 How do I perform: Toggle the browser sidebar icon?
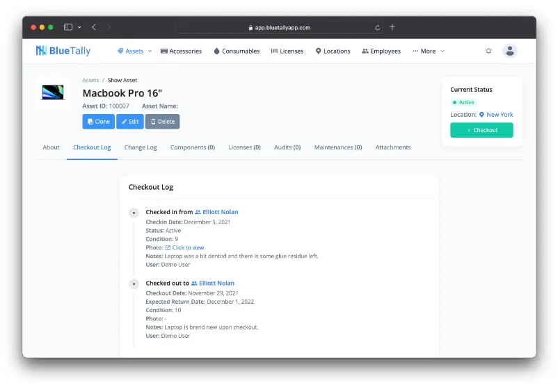(x=68, y=27)
